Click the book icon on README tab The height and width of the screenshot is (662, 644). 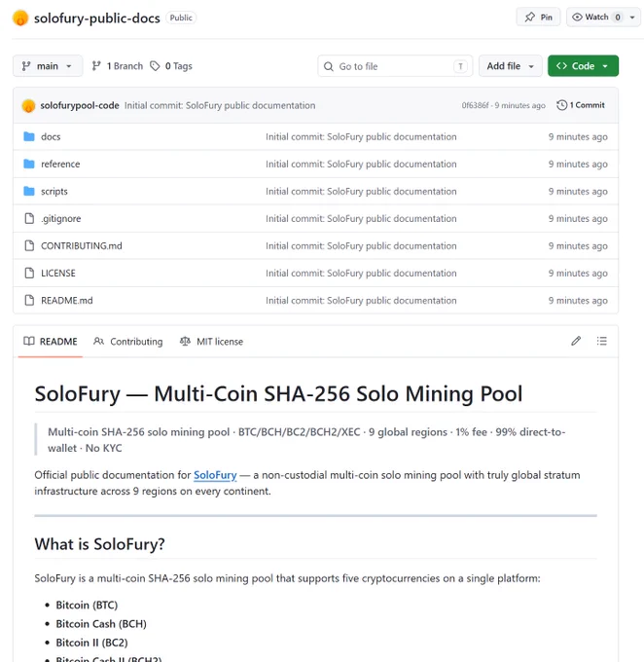click(29, 341)
